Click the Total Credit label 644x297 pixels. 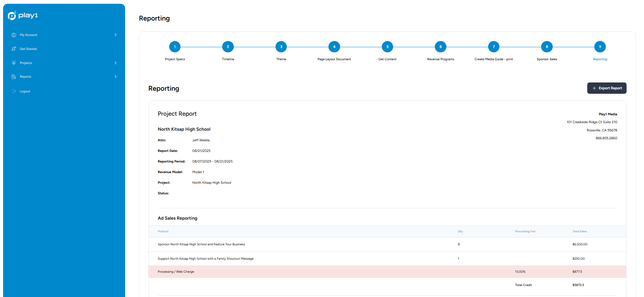pyautogui.click(x=523, y=285)
